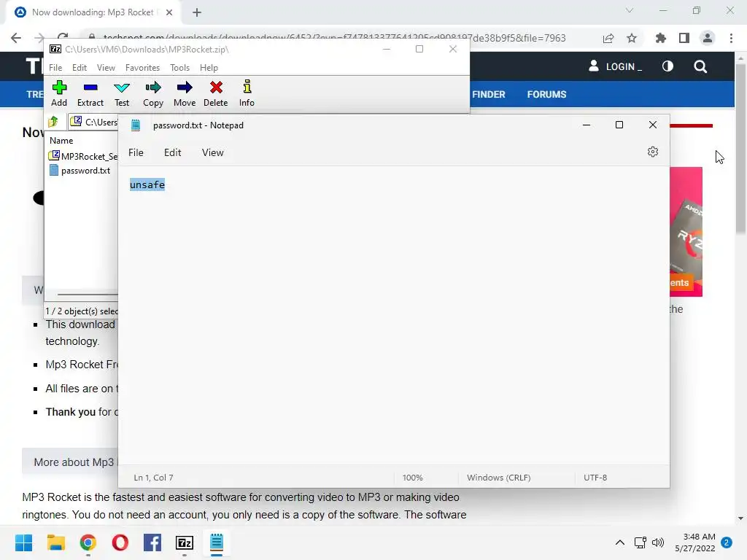Go up one folder level in 7-Zip

coord(53,122)
